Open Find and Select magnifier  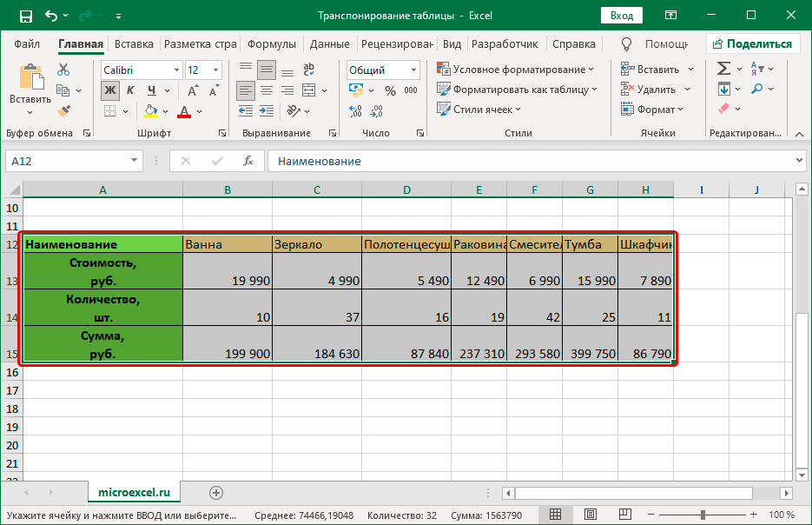point(757,90)
